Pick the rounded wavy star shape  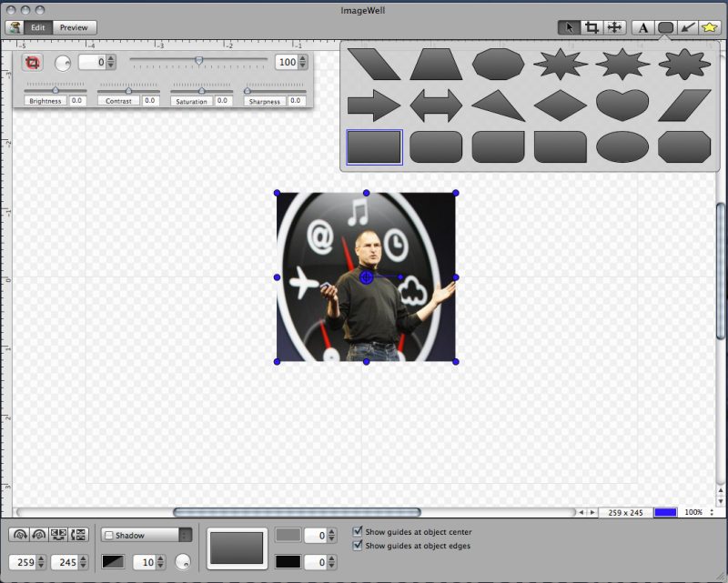point(685,64)
